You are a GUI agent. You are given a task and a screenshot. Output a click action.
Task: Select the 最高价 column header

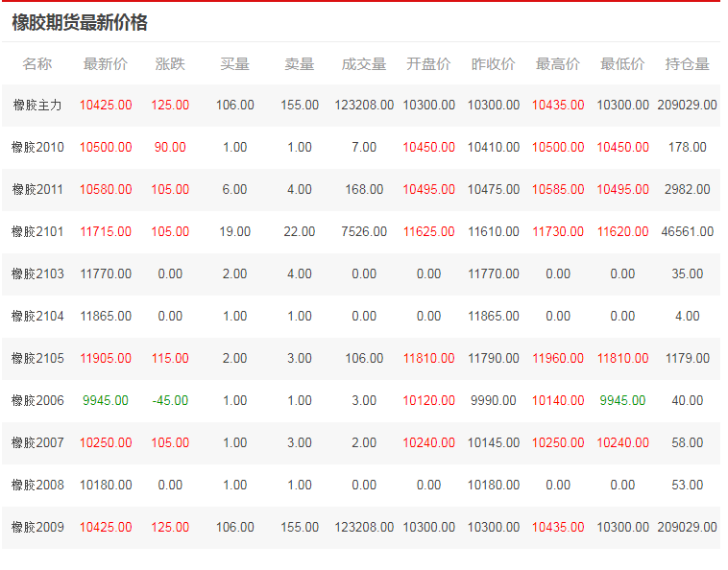[x=558, y=64]
